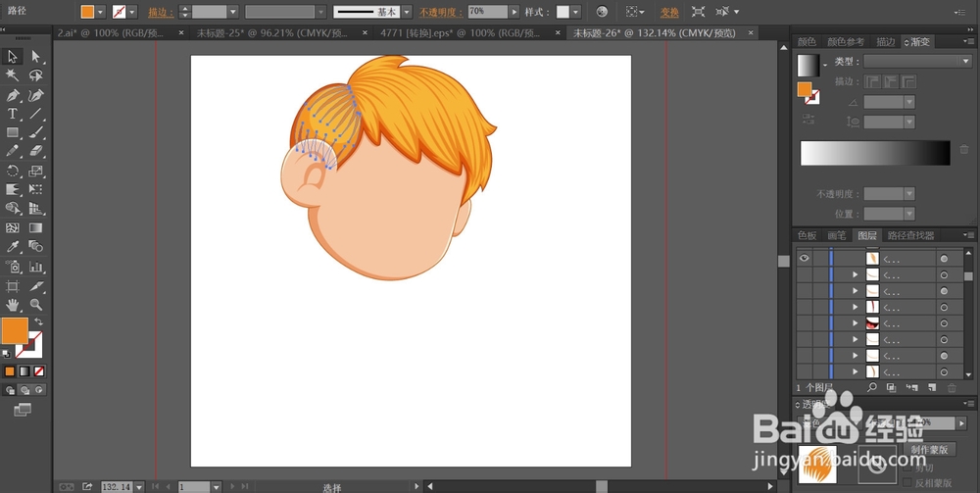Select the Width tool

point(12,189)
